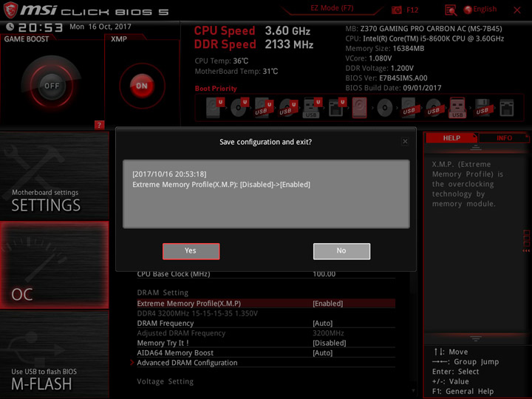Choose the last legacy network boot icon
The width and height of the screenshot is (532, 399).
507,108
